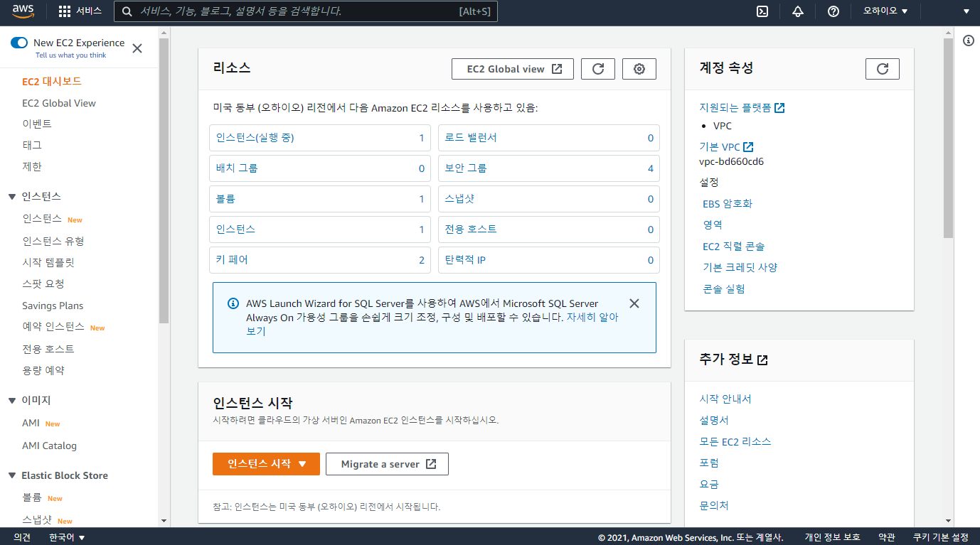The image size is (980, 545).
Task: Click external link icon next to 추가 정보
Action: (762, 360)
